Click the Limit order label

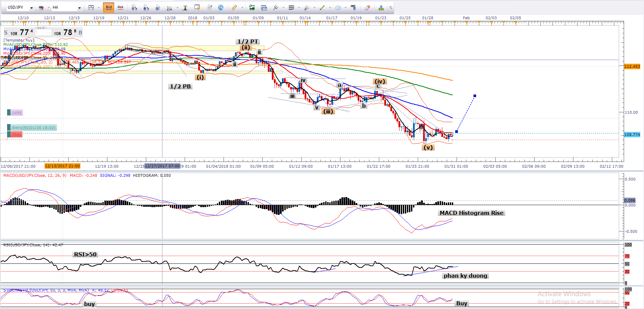coord(16,112)
